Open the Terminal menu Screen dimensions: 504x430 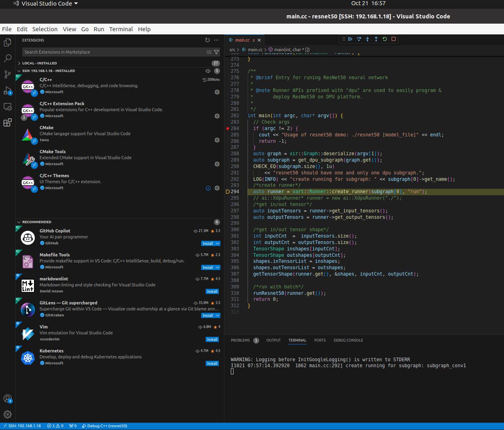click(121, 29)
